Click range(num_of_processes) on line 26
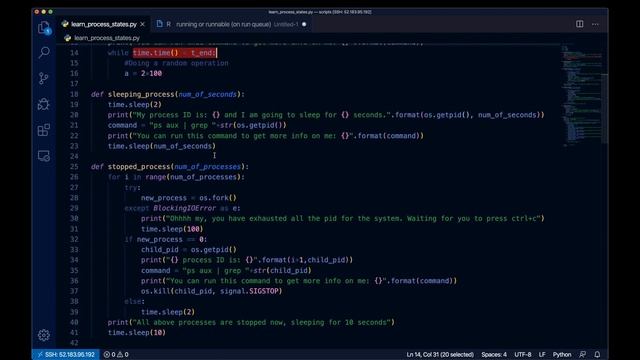Screen dimensions: 640x360 coord(193,177)
